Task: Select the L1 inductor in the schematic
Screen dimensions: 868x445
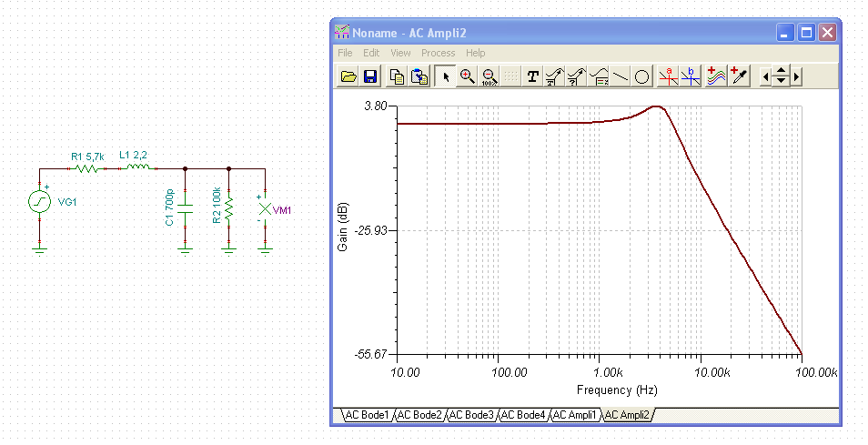Action: pyautogui.click(x=137, y=167)
